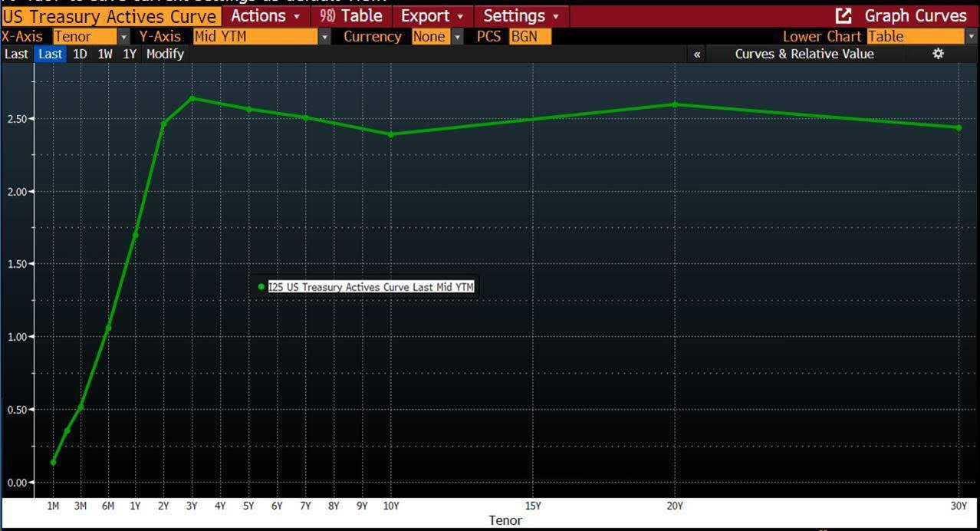Expand the Currency None dropdown
Image resolution: width=980 pixels, height=531 pixels.
[458, 36]
